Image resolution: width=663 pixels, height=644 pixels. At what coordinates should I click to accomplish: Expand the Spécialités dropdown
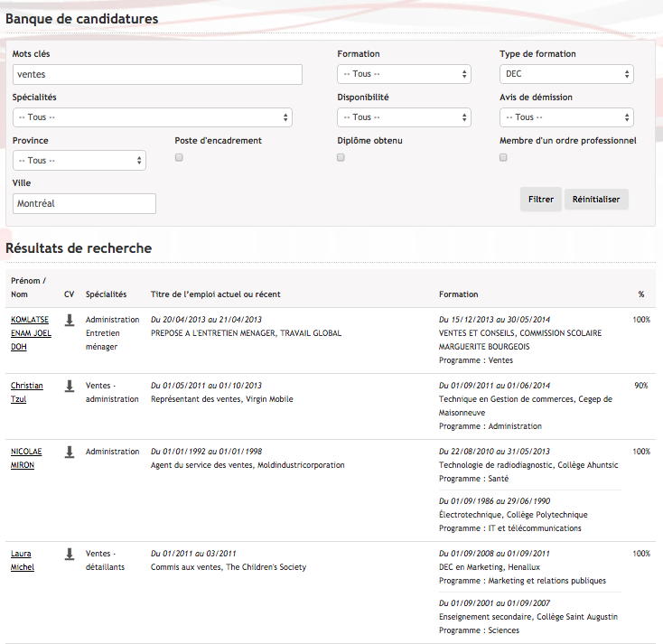pyautogui.click(x=153, y=117)
